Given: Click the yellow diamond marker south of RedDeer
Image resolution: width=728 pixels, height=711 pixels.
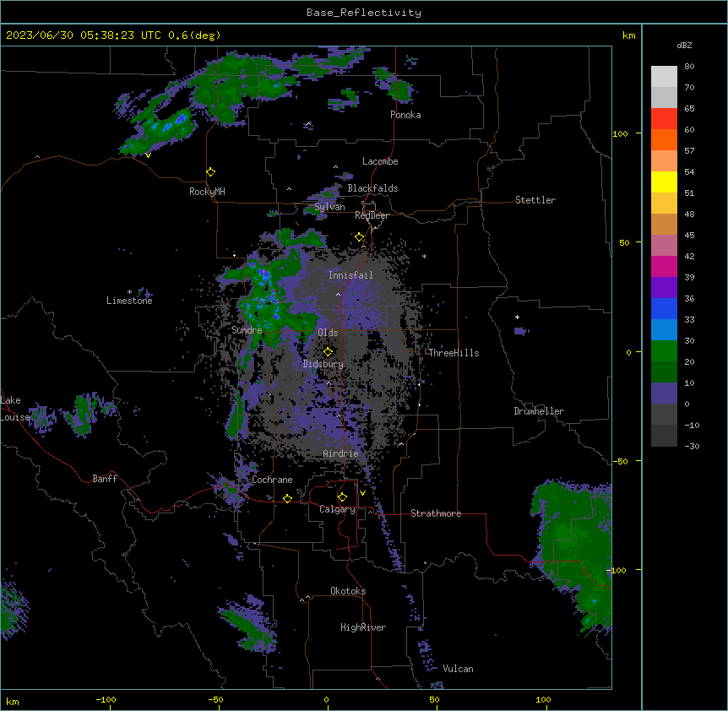Looking at the screenshot, I should 359,237.
